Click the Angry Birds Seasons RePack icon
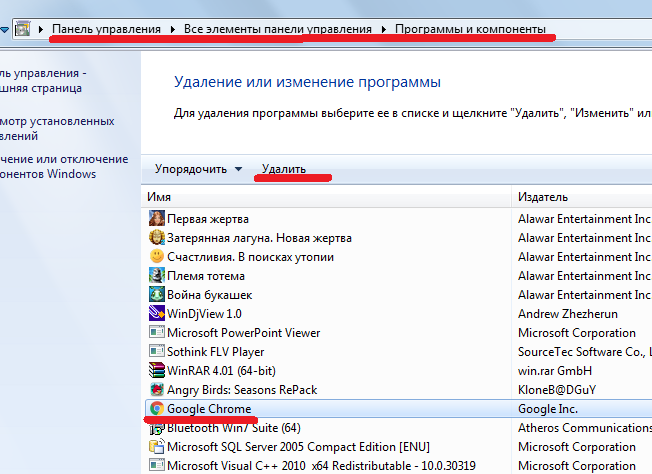 (156, 389)
